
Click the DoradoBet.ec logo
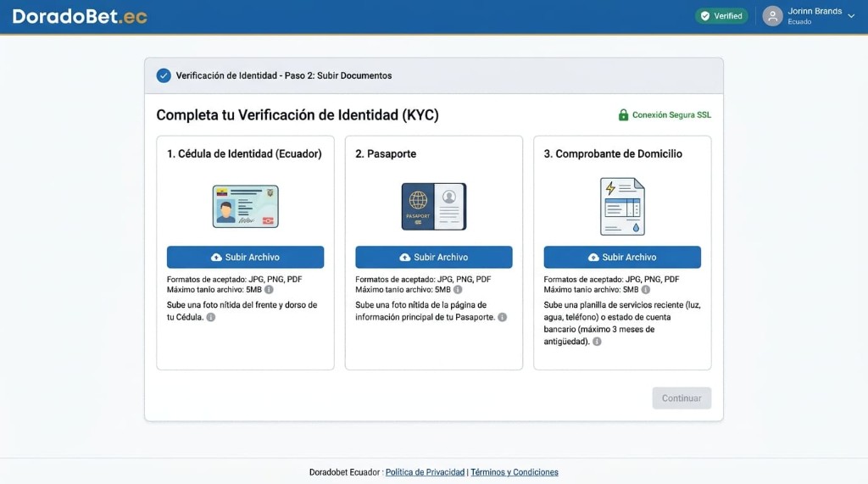coord(80,17)
